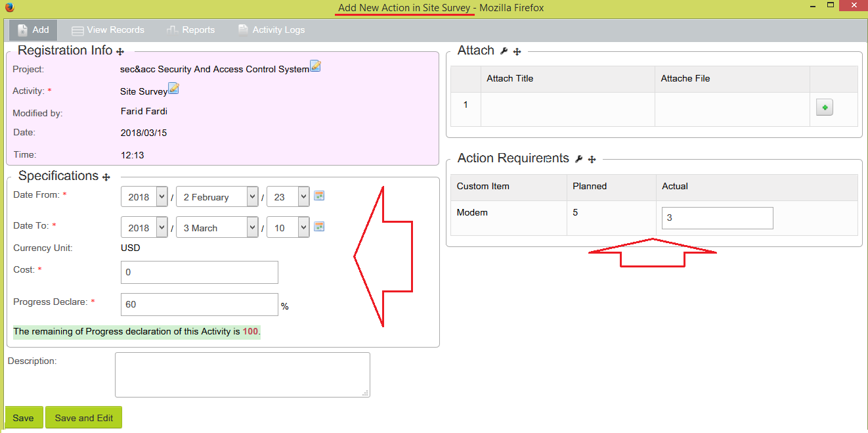Maximize the Firefox window
868x433 pixels.
coord(831,5)
